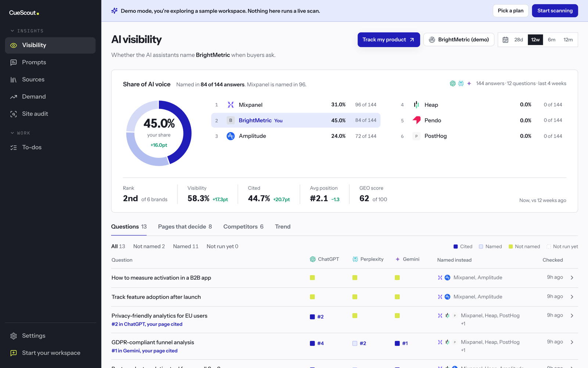Select the 12w time range

click(535, 40)
